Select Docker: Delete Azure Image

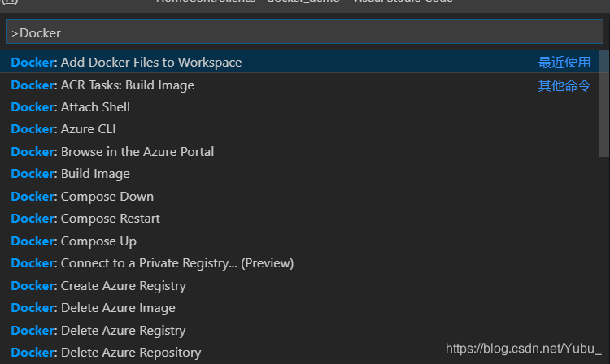pos(299,308)
